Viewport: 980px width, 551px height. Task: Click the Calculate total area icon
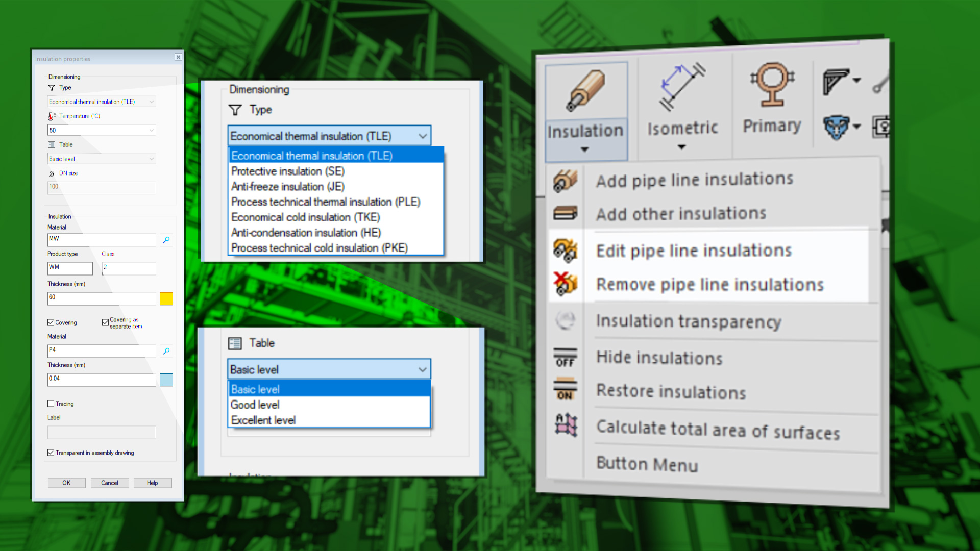pyautogui.click(x=566, y=425)
